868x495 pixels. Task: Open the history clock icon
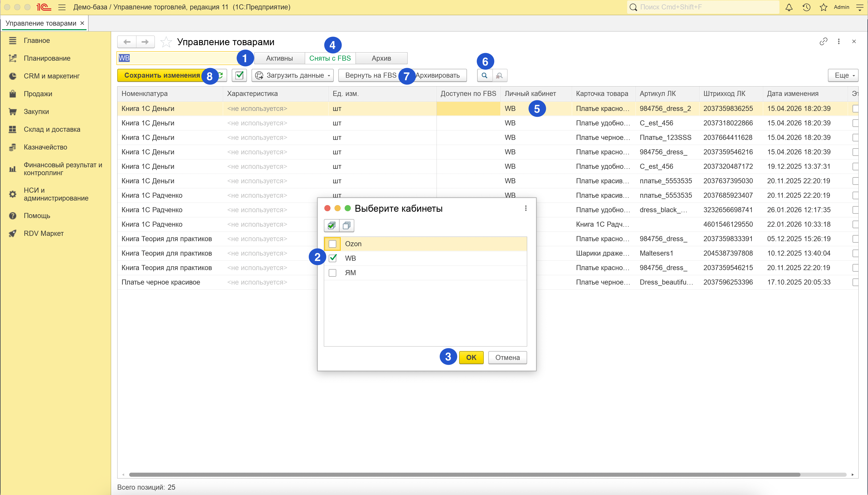coord(806,7)
